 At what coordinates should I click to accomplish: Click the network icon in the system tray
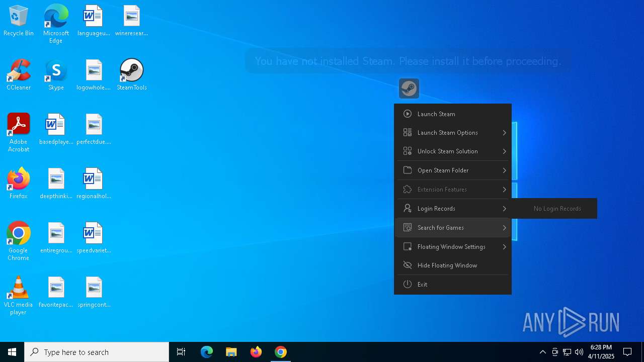pos(567,352)
